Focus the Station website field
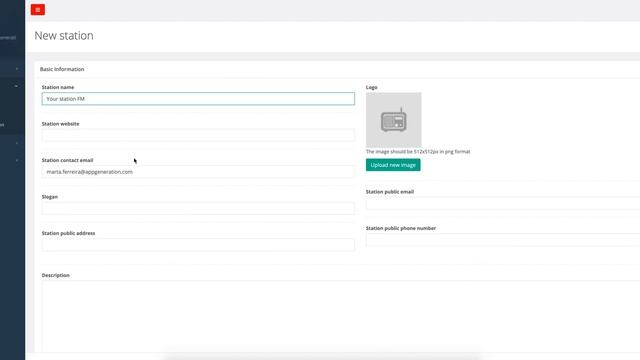The image size is (640, 360). [x=198, y=135]
